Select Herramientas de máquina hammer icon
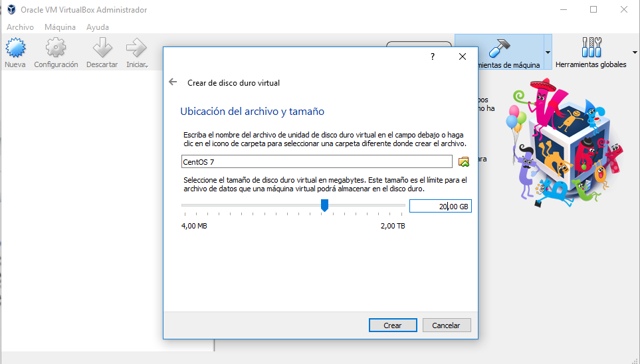This screenshot has height=364, width=640. tap(498, 48)
